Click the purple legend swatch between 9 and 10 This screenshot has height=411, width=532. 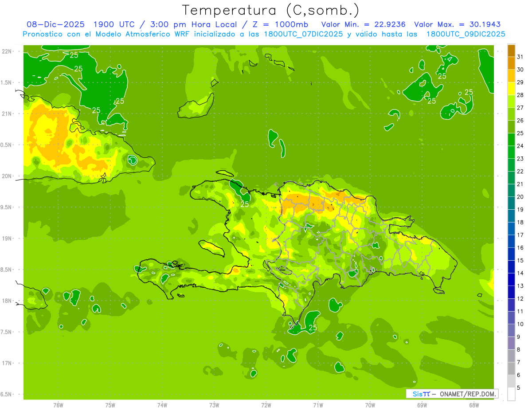coord(512,331)
